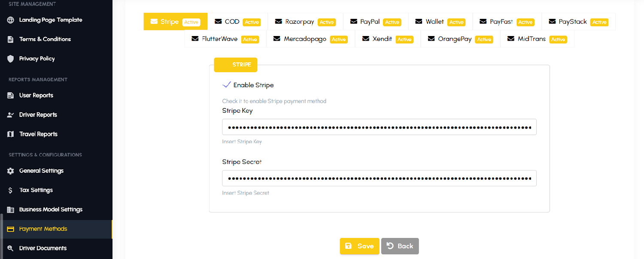Click the 'Insert Stripe Secret' hint text

(246, 193)
